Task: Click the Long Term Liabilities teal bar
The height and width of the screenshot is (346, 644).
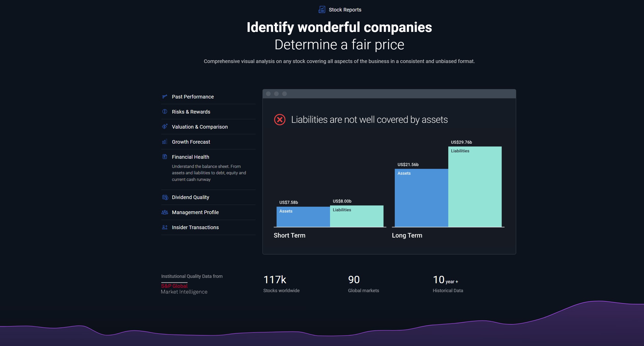Action: [x=475, y=189]
